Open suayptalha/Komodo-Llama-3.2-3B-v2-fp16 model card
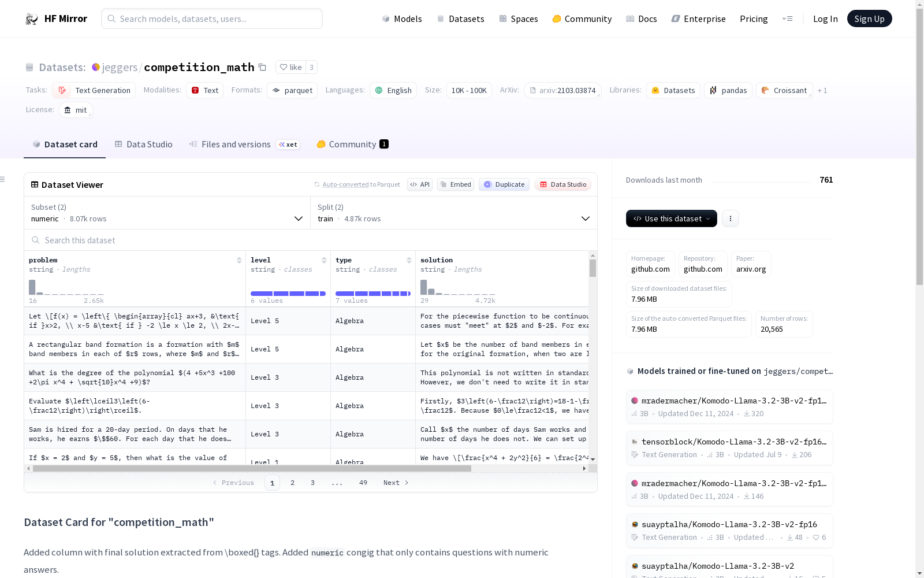The image size is (924, 578). 729,531
